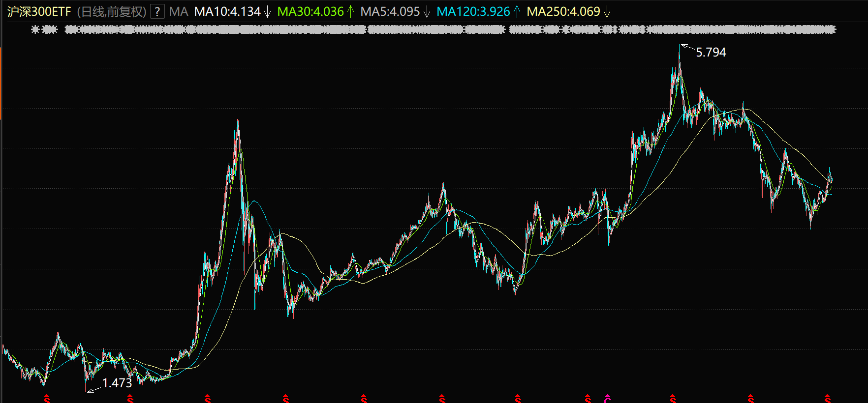Select the MA5:4.095 value

click(390, 11)
